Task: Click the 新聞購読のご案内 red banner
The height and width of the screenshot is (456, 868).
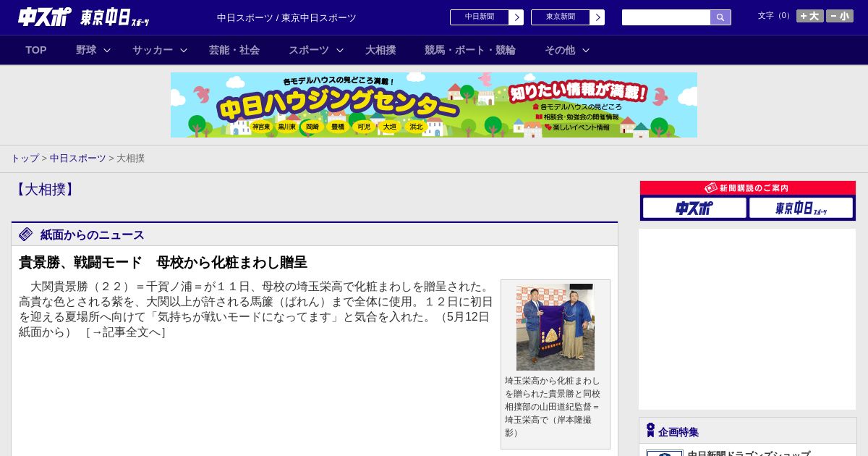Action: coord(748,188)
